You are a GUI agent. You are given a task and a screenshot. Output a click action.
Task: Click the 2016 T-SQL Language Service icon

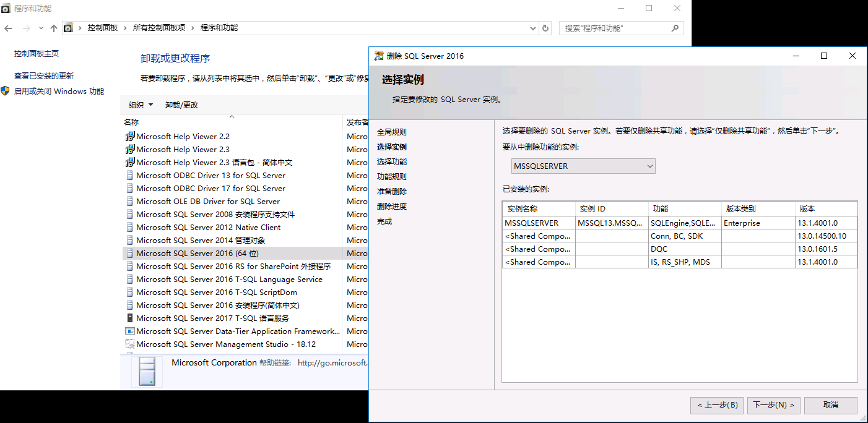(x=129, y=280)
